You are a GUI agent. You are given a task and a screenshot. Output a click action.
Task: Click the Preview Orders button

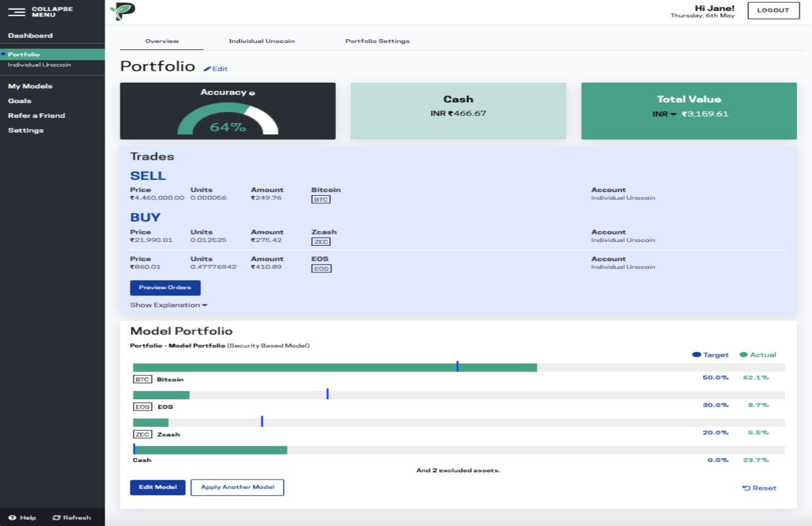pyautogui.click(x=165, y=288)
